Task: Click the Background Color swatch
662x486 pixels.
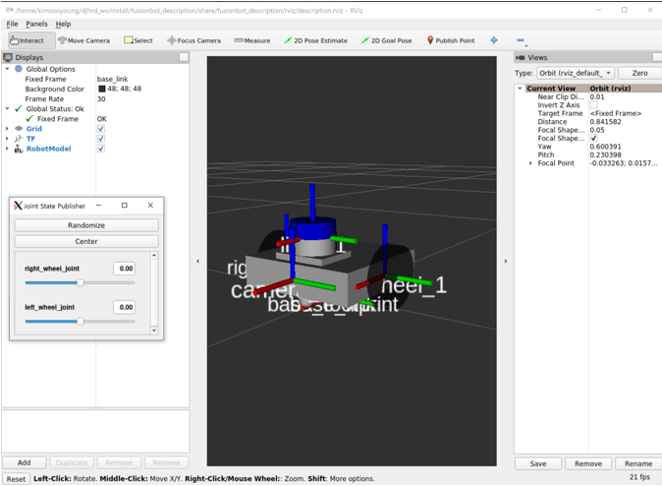Action: pos(102,89)
